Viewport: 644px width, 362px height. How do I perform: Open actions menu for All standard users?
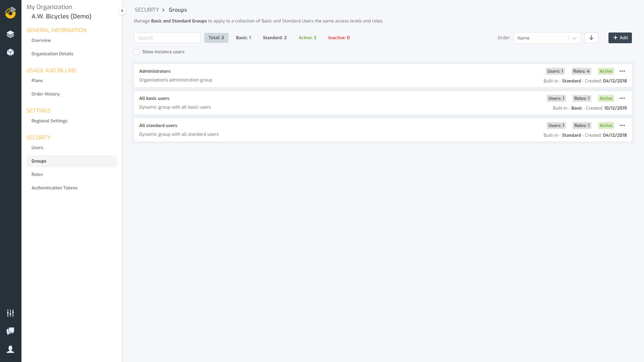point(623,125)
